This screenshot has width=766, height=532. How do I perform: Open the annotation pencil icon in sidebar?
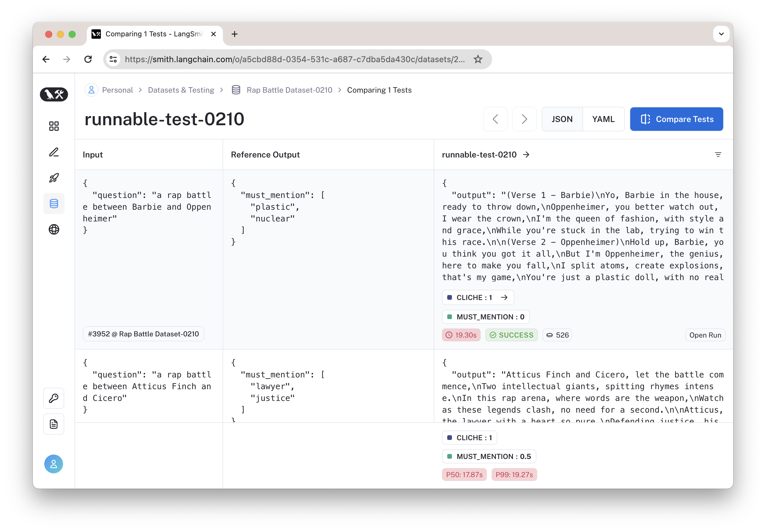(x=54, y=152)
